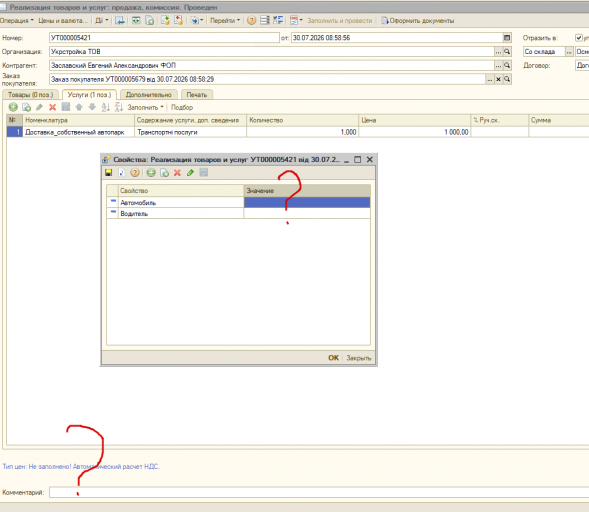The height and width of the screenshot is (512, 589).
Task: Open Заказ покупателя with magnifier icon
Action: click(507, 79)
